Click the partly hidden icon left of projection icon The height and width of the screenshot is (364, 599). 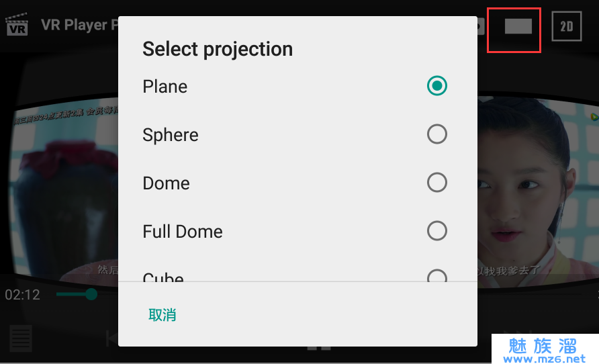point(481,26)
